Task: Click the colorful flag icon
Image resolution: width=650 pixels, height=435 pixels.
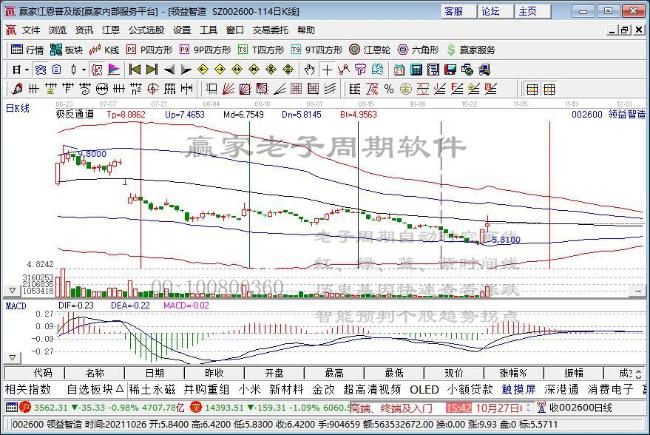Action: tap(114, 70)
